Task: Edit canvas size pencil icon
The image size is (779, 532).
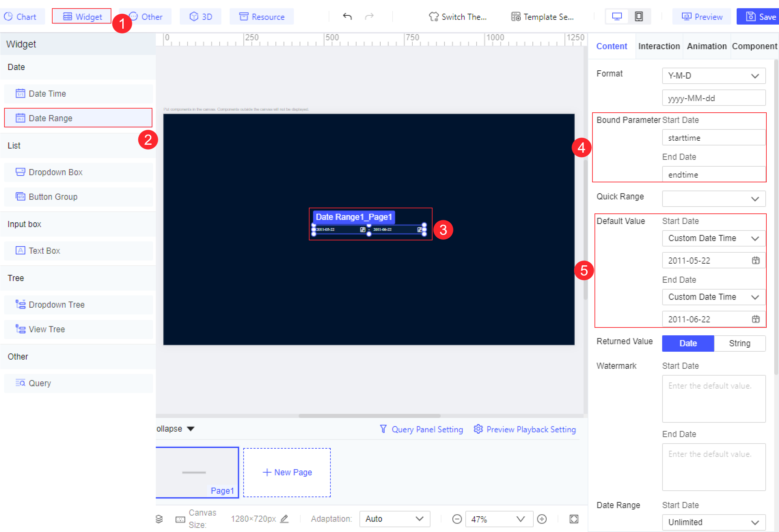Action: coord(284,519)
